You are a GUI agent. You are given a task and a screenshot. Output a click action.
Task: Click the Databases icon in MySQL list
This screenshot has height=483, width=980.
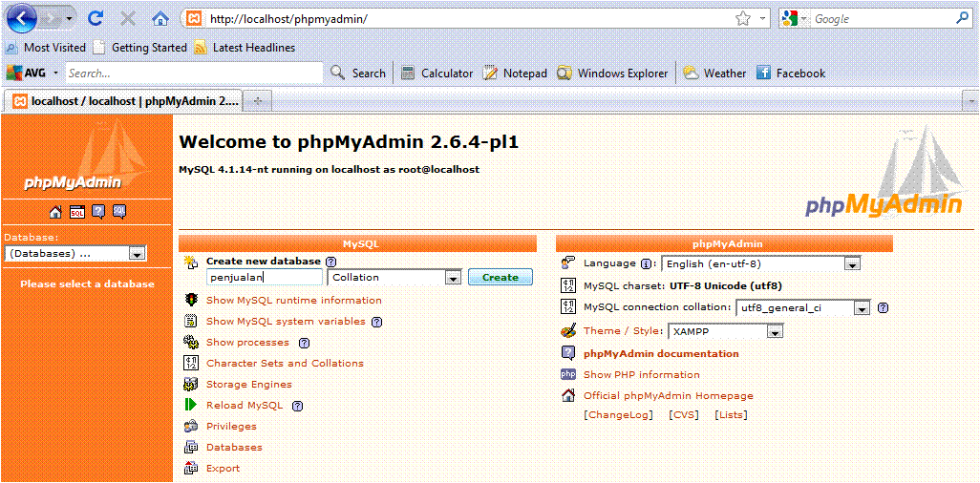pos(191,447)
